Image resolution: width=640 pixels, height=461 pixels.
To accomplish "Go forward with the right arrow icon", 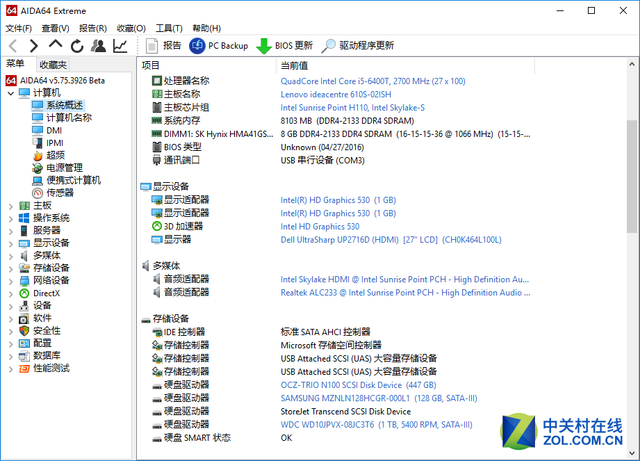I will 34,46.
